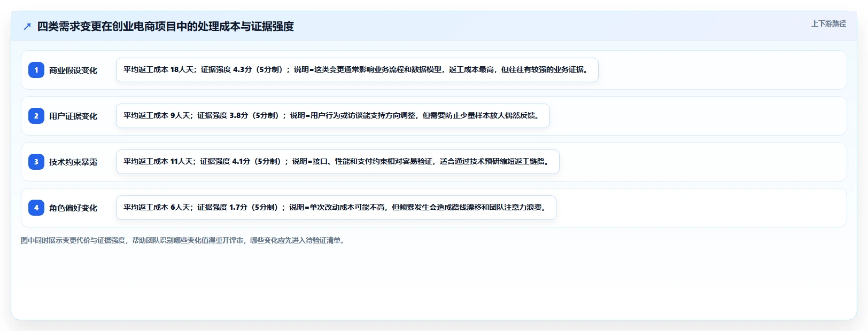Click the footnote text starting 图中同时展示变更代价
The image size is (868, 331).
(184, 241)
